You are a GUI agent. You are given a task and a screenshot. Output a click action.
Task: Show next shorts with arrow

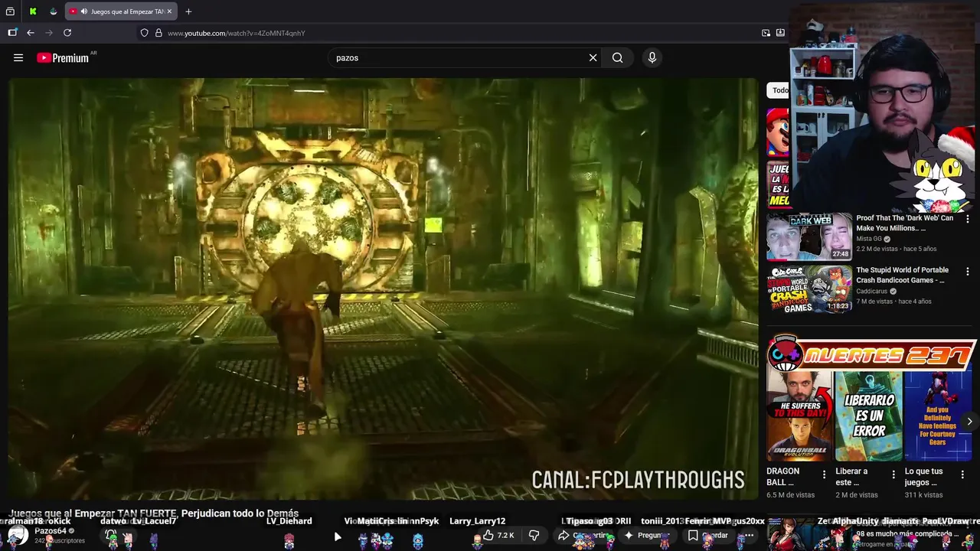click(x=969, y=422)
